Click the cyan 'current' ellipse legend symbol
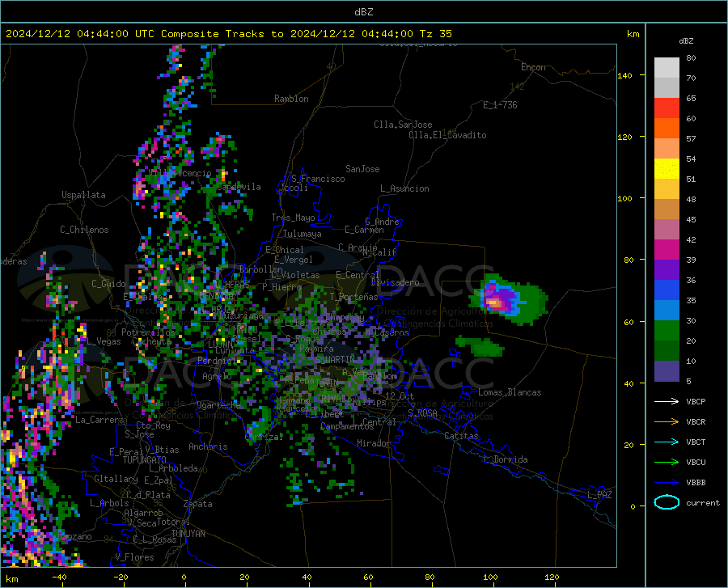Screen dimensions: 728x588 (x=667, y=502)
